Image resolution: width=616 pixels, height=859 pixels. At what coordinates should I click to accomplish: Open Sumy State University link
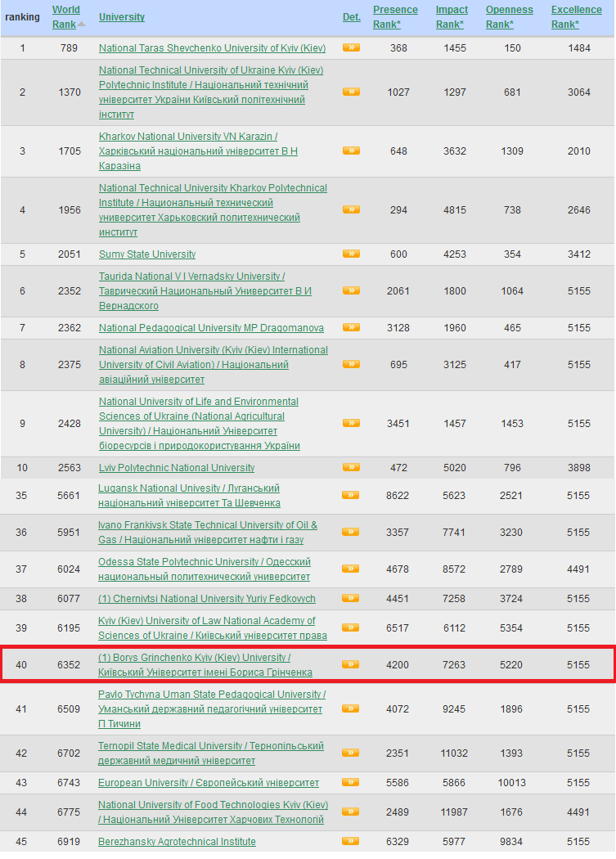click(147, 254)
